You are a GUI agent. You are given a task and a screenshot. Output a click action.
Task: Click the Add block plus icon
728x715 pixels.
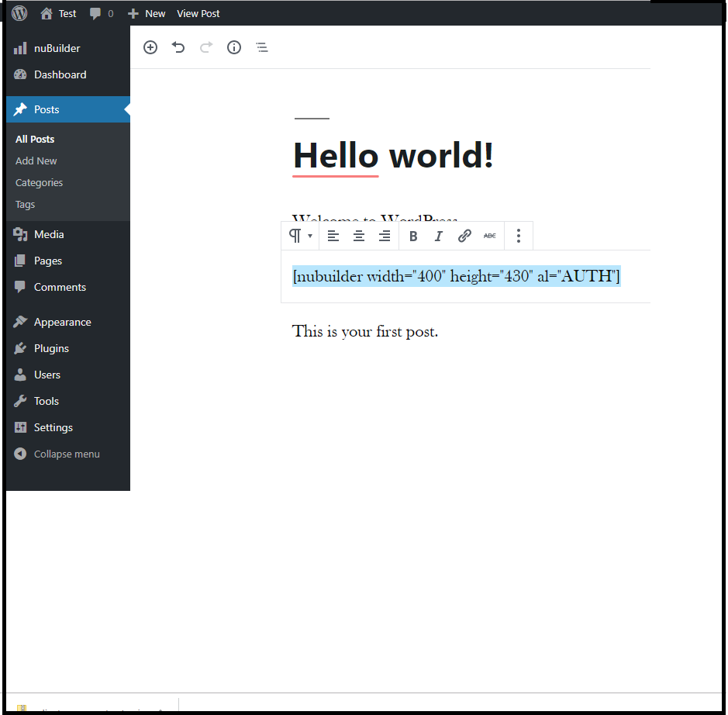[x=150, y=47]
